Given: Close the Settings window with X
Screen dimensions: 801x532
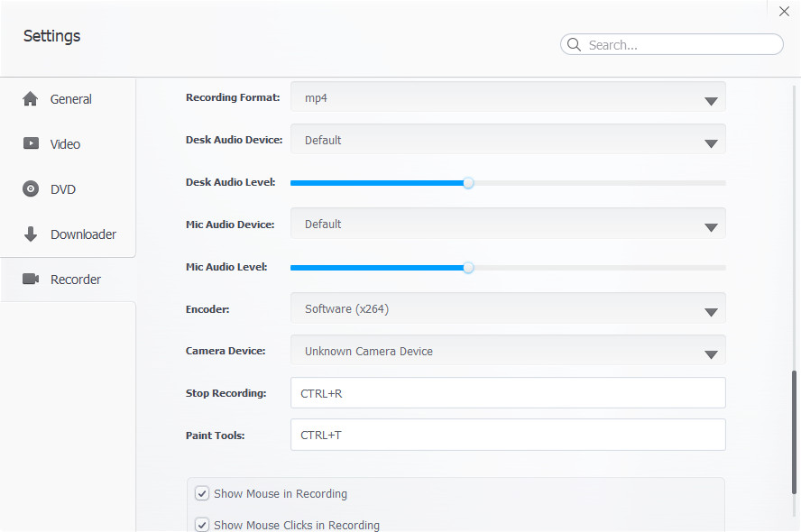Looking at the screenshot, I should (784, 11).
